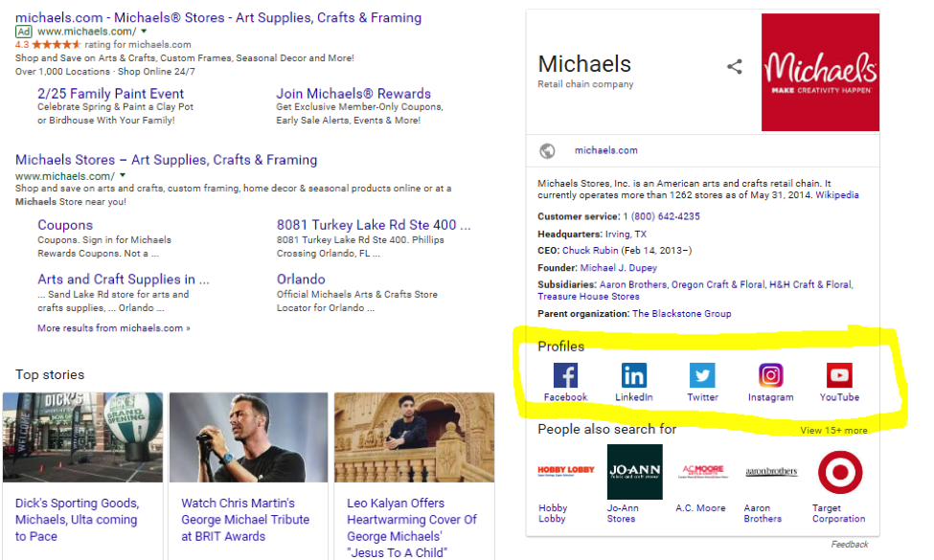Screen dimensions: 934x560
Task: Select the Hobby Lobby logo
Action: coord(566,471)
